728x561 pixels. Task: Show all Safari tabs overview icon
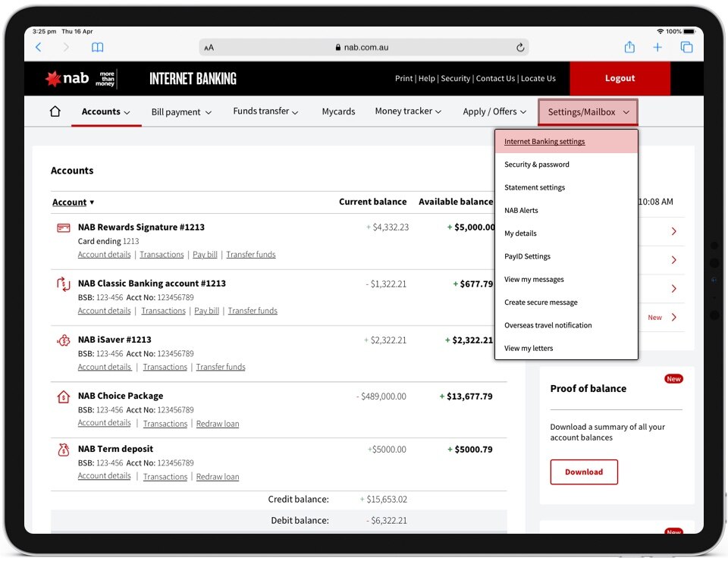click(x=686, y=47)
